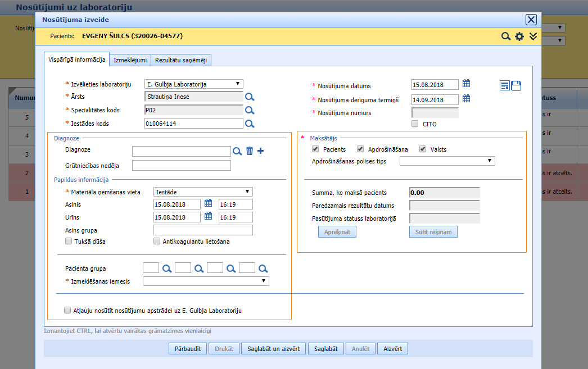Open the Izvēlieties laboratoriju dropdown

tap(193, 84)
